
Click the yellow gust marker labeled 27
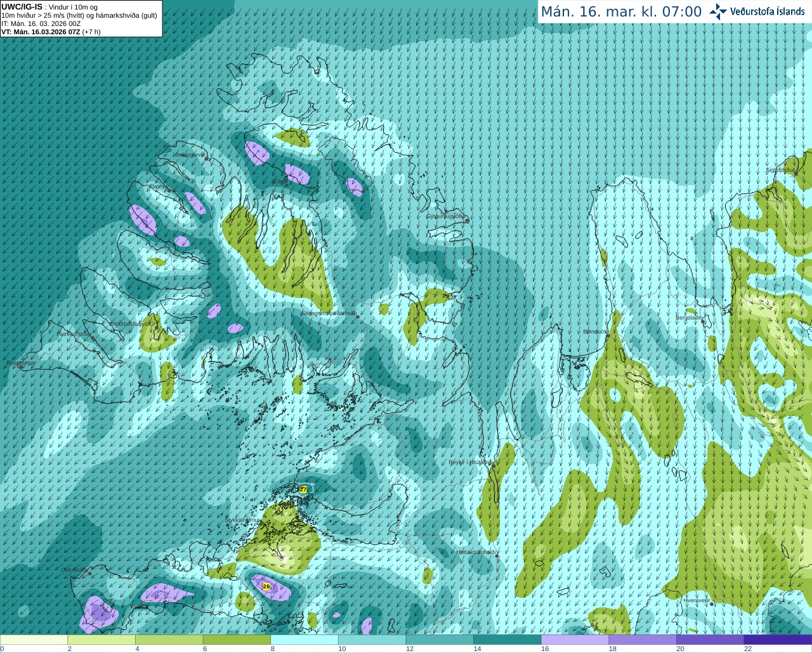click(x=303, y=489)
